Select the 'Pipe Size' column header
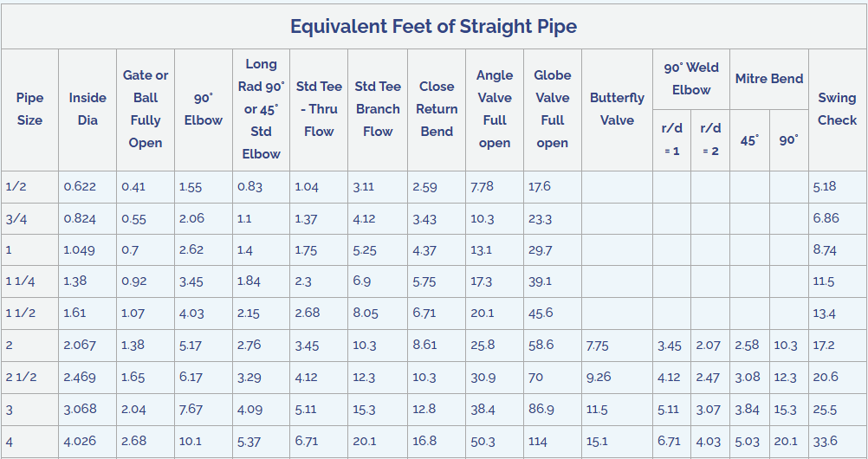This screenshot has width=868, height=459. tap(29, 109)
